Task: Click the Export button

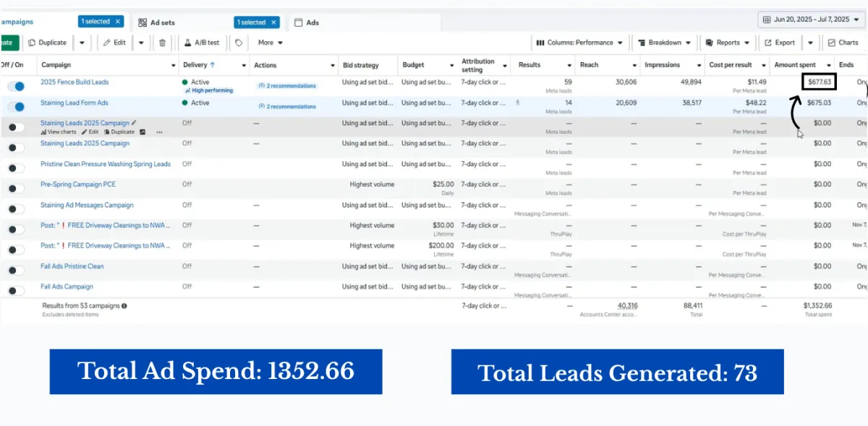Action: click(x=780, y=43)
